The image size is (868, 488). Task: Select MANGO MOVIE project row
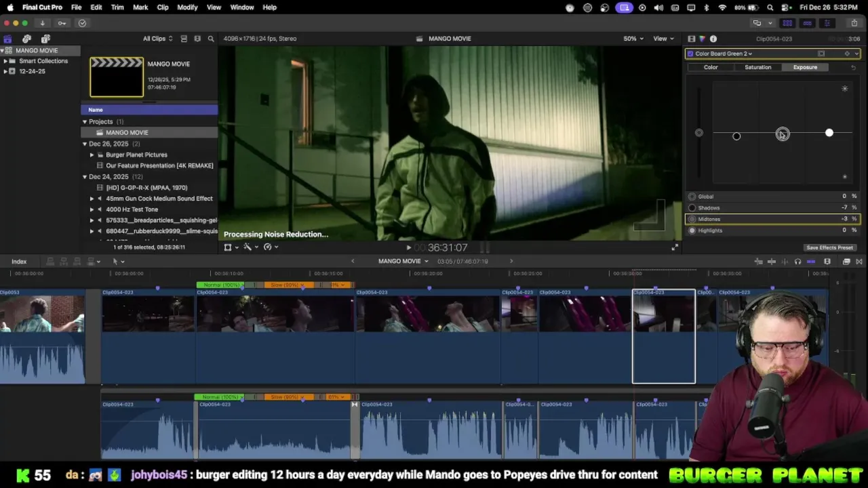pyautogui.click(x=149, y=133)
